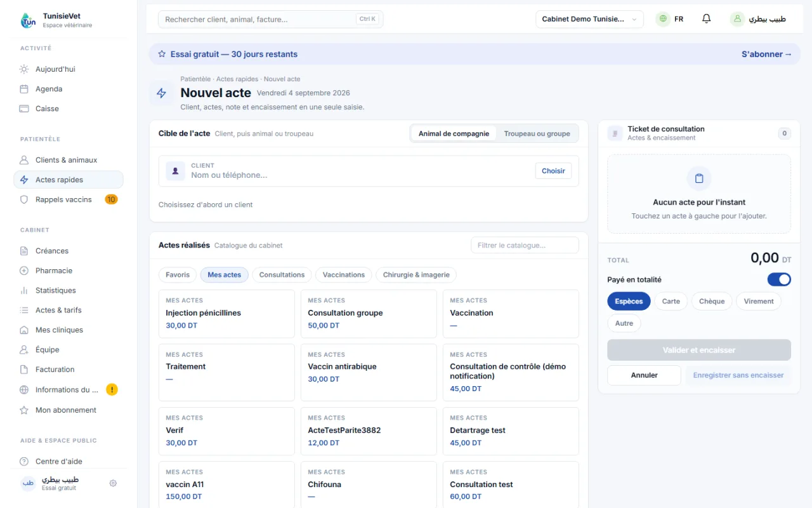The width and height of the screenshot is (812, 508).
Task: Focus the Nom ou téléphone client field
Action: [x=358, y=175]
